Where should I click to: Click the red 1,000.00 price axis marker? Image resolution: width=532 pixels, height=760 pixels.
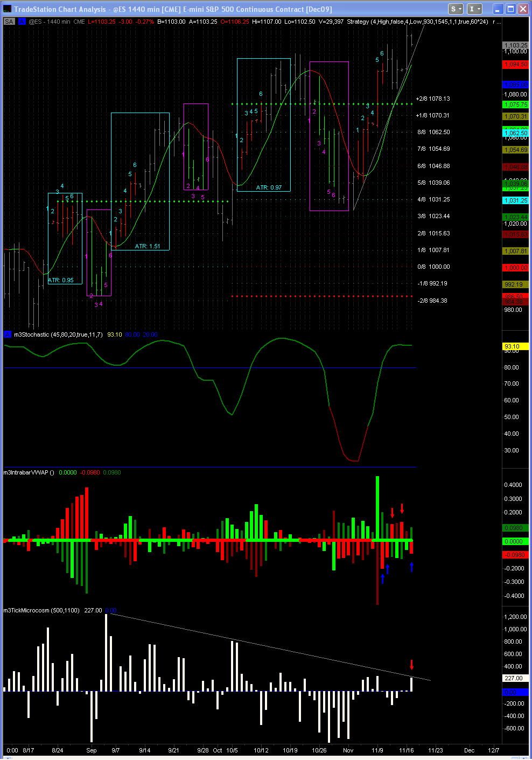516,268
